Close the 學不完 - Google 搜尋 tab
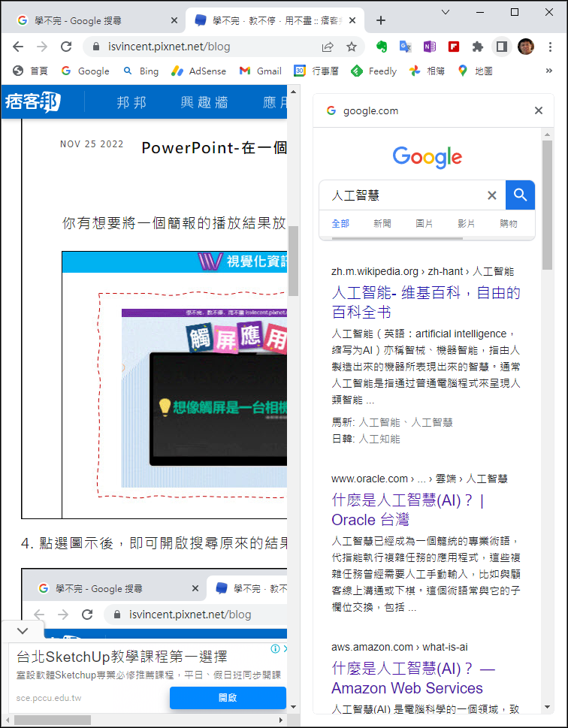568x728 pixels. click(x=174, y=20)
